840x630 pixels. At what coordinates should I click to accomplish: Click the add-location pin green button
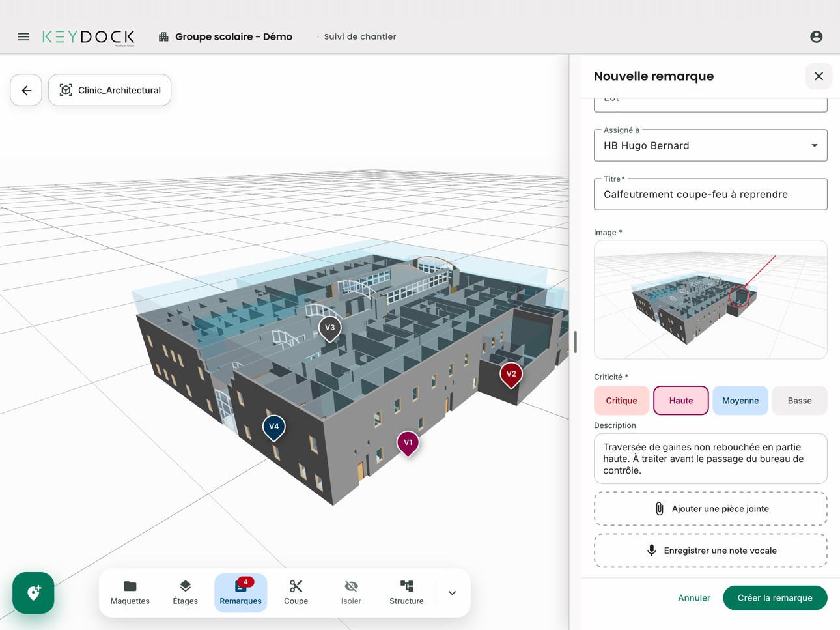point(33,593)
